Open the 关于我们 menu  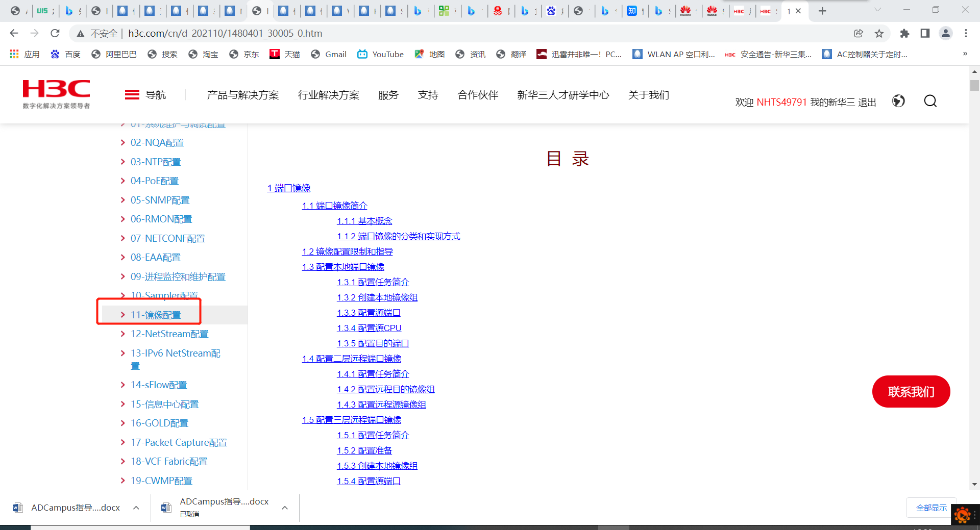649,95
